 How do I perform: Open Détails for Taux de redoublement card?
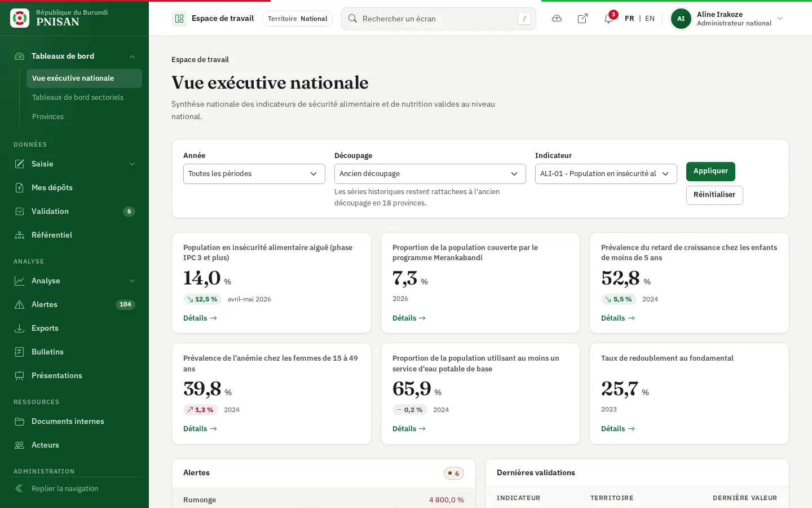618,429
